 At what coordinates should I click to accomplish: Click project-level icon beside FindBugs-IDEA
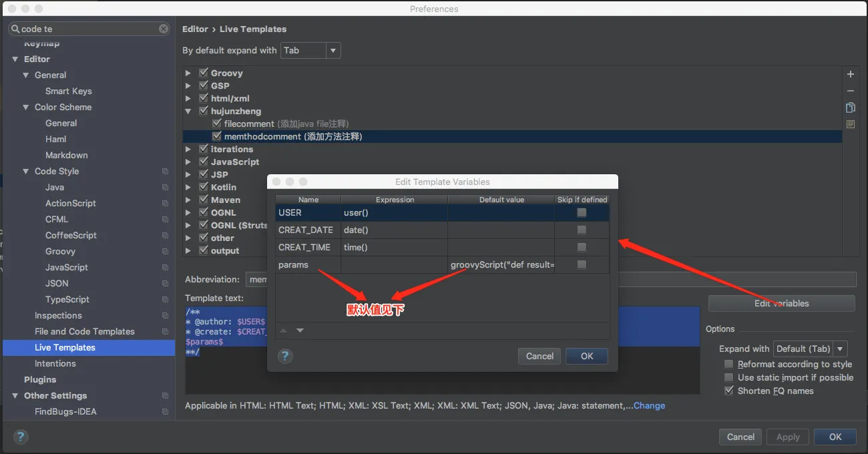pyautogui.click(x=165, y=412)
